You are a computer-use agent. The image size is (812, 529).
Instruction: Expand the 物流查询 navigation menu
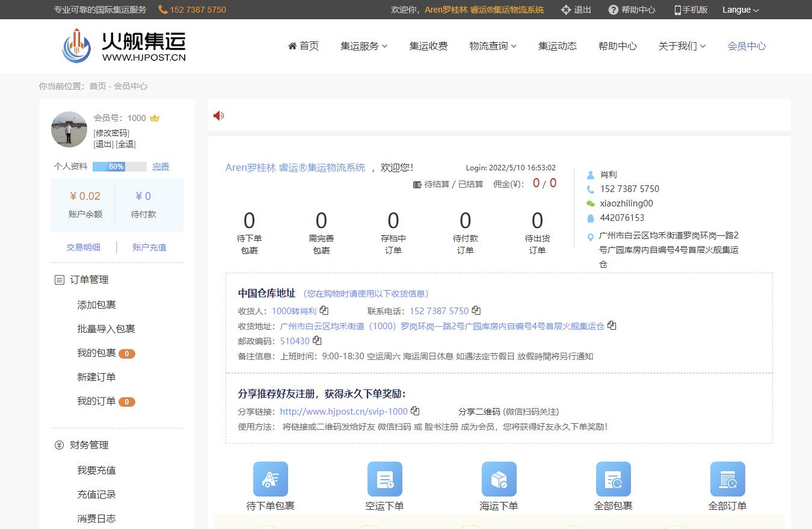[493, 46]
